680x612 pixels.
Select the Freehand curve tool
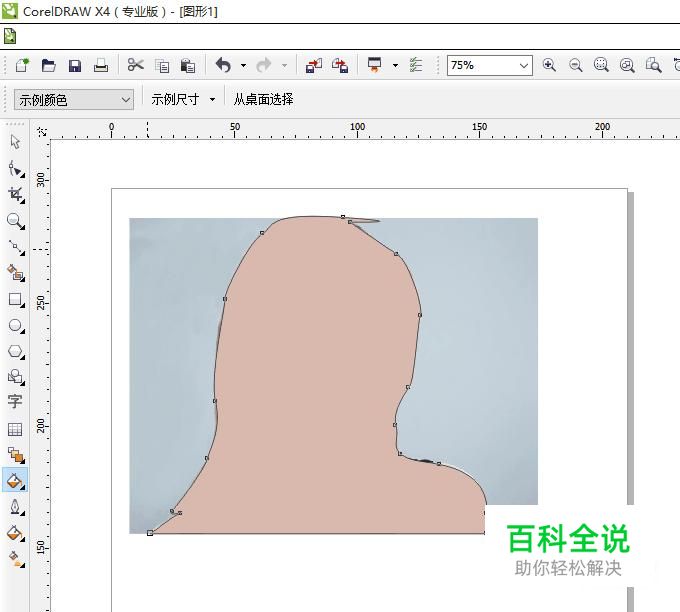coord(16,247)
